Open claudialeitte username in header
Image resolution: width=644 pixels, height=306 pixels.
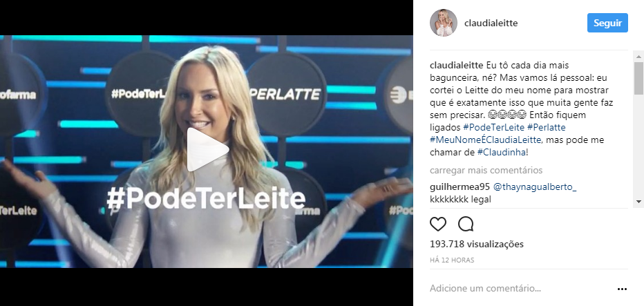(491, 23)
